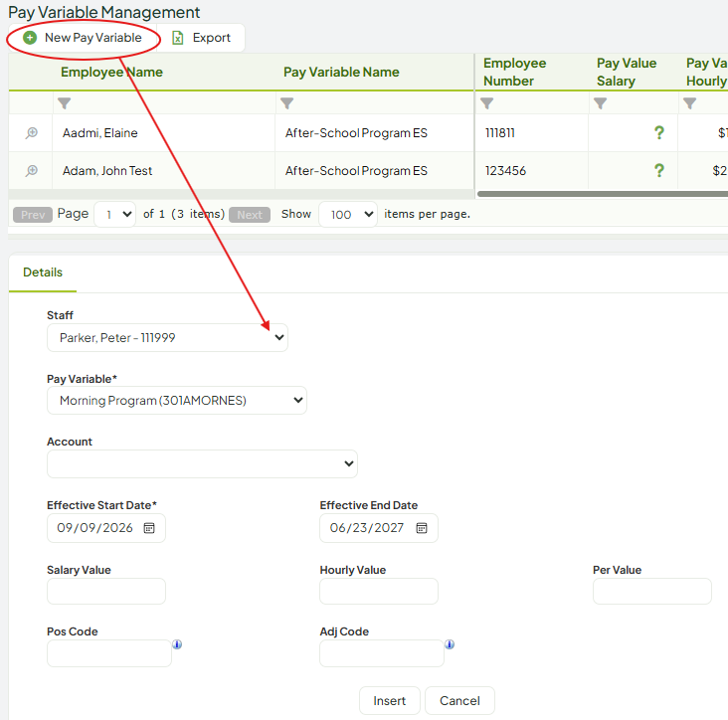Select the Adam, John Test name cell

pyautogui.click(x=163, y=171)
